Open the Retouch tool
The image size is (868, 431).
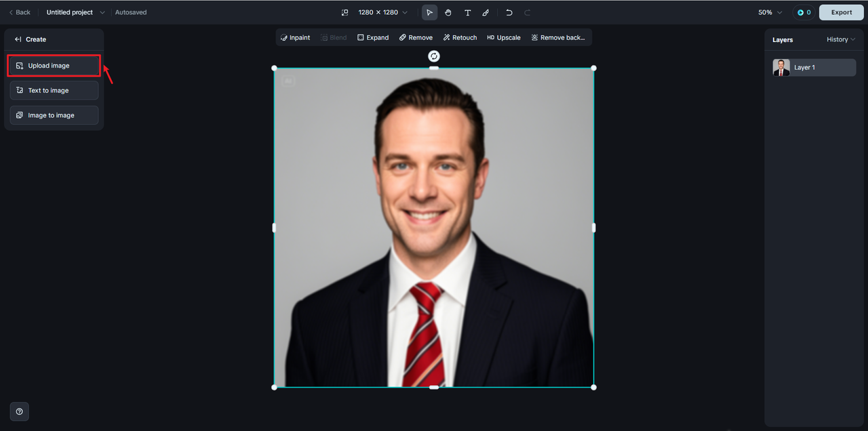coord(460,37)
